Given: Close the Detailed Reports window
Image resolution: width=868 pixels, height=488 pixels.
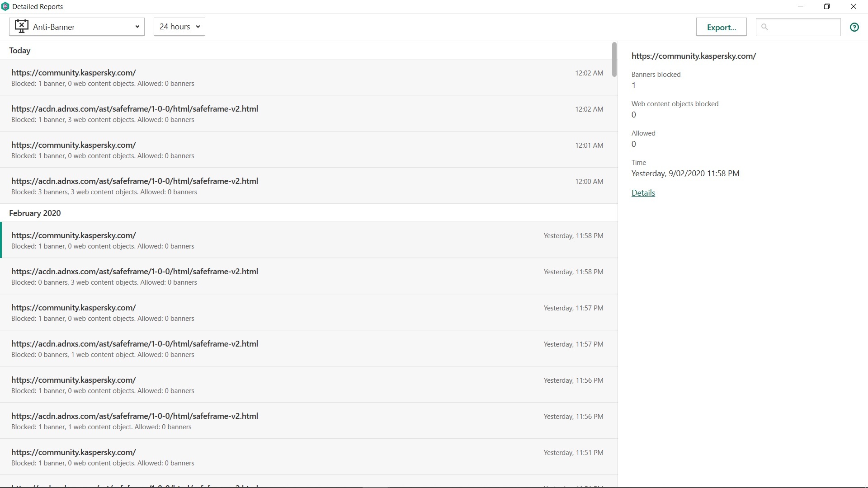Looking at the screenshot, I should tap(853, 6).
